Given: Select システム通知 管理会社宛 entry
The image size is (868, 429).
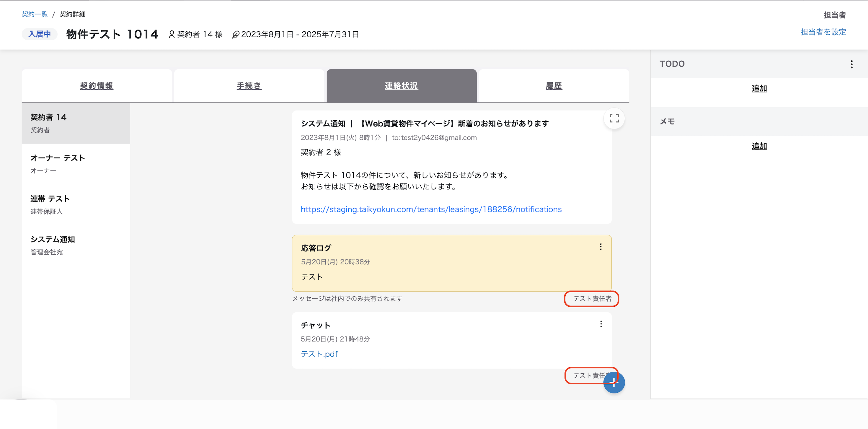Looking at the screenshot, I should click(x=76, y=245).
